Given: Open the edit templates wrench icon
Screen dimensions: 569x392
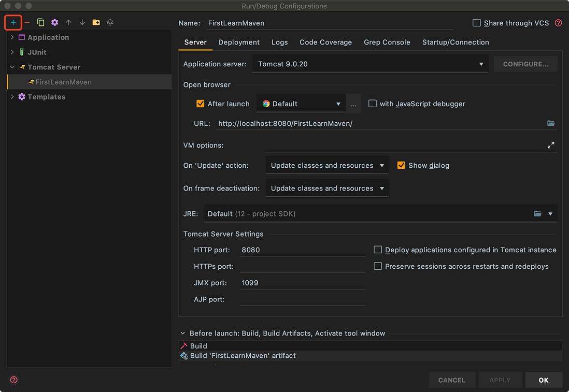Looking at the screenshot, I should click(x=55, y=22).
